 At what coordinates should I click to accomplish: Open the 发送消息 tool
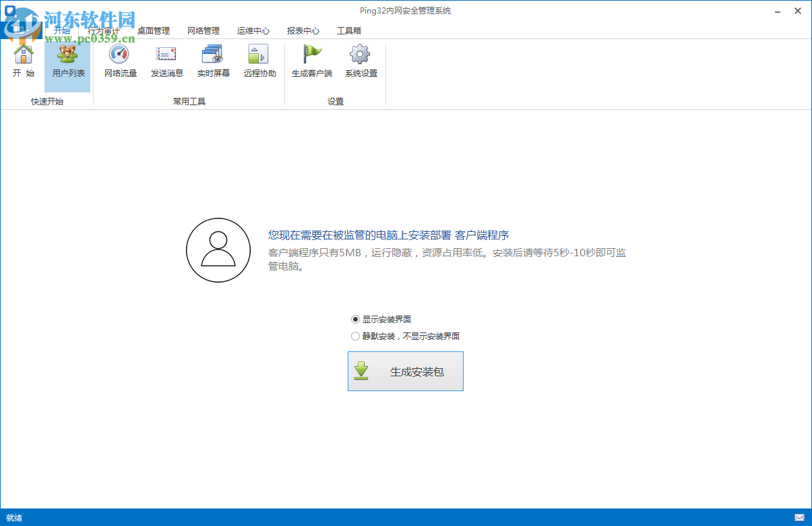click(x=166, y=61)
